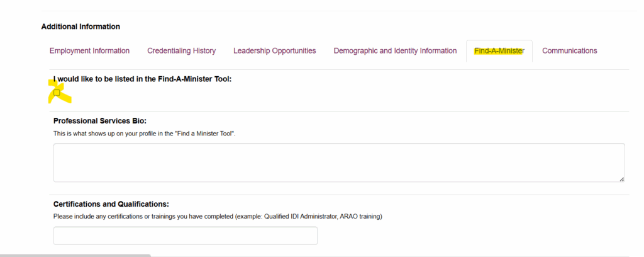Select the Leadership Opportunities tab
This screenshot has height=257, width=644.
pyautogui.click(x=274, y=51)
